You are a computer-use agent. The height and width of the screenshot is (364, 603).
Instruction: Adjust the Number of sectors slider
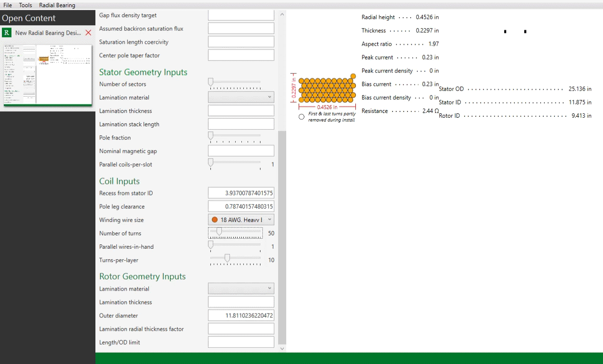(235, 84)
